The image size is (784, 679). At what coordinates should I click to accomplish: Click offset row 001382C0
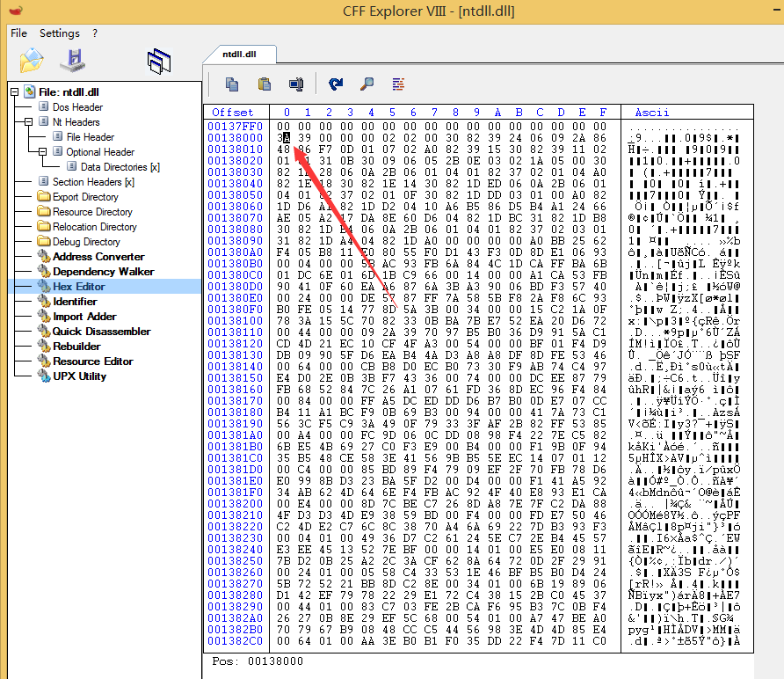click(x=235, y=641)
